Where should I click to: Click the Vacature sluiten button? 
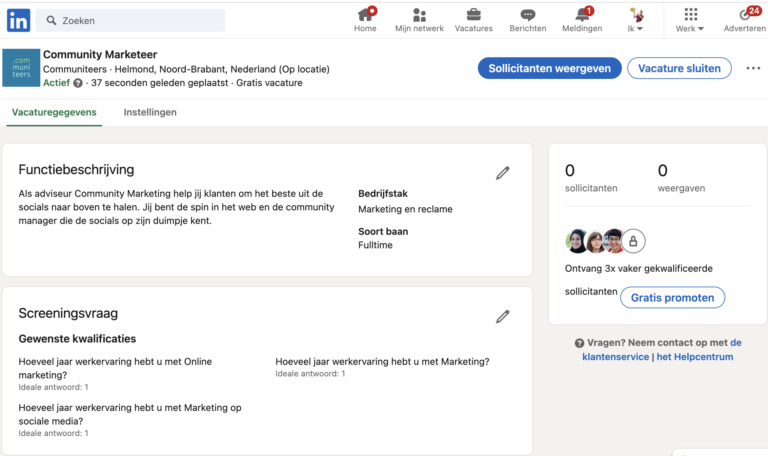(x=679, y=68)
